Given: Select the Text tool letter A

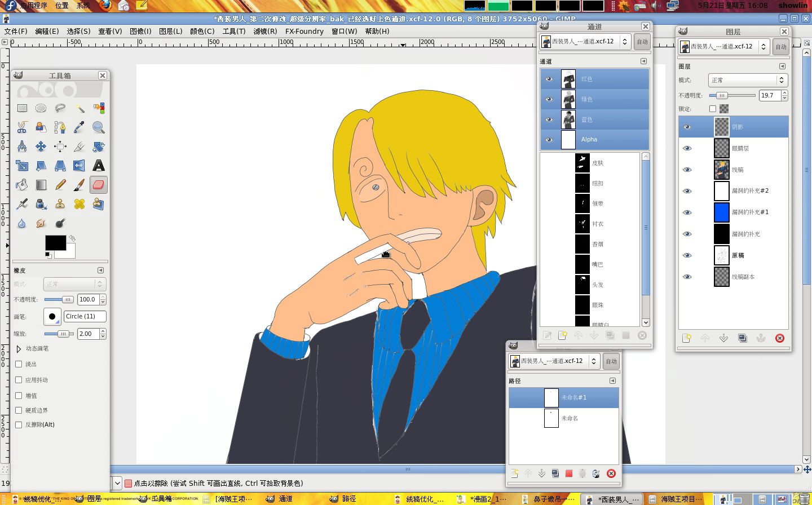Looking at the screenshot, I should click(x=99, y=166).
